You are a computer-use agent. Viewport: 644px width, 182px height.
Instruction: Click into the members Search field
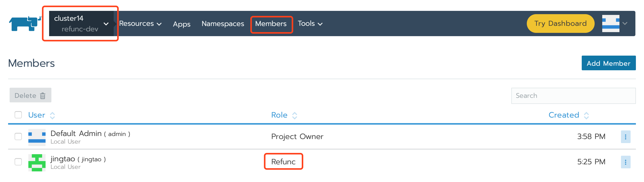point(573,96)
